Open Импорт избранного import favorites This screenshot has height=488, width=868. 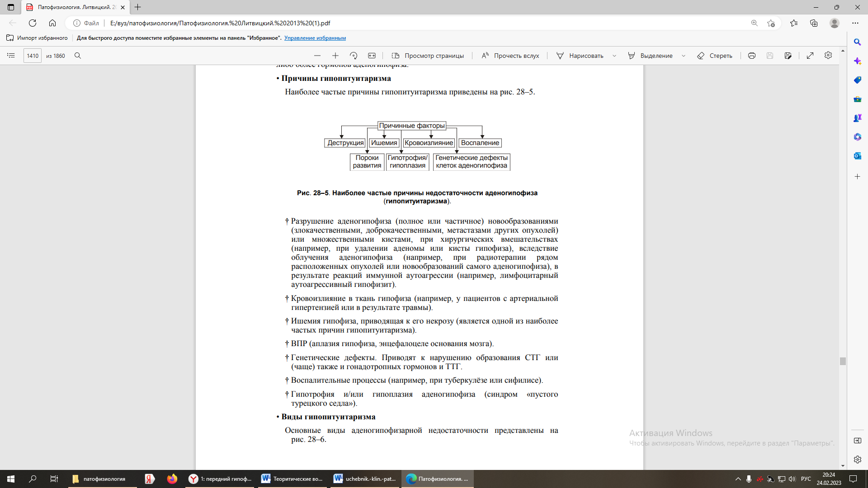click(x=37, y=38)
